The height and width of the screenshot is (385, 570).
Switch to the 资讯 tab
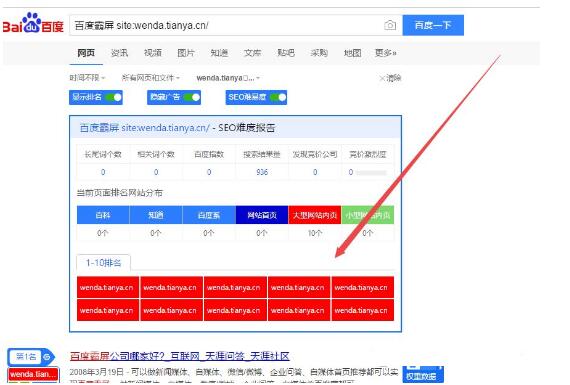click(x=119, y=53)
